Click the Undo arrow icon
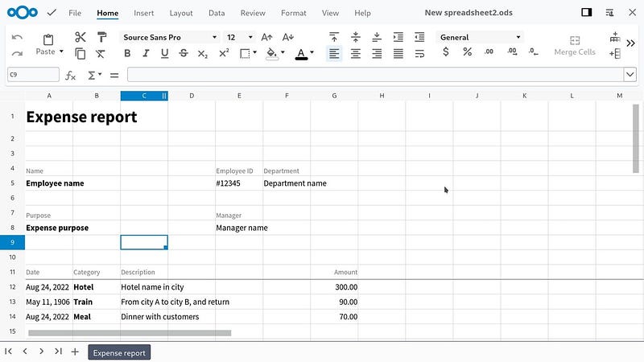The image size is (644, 362). click(17, 37)
